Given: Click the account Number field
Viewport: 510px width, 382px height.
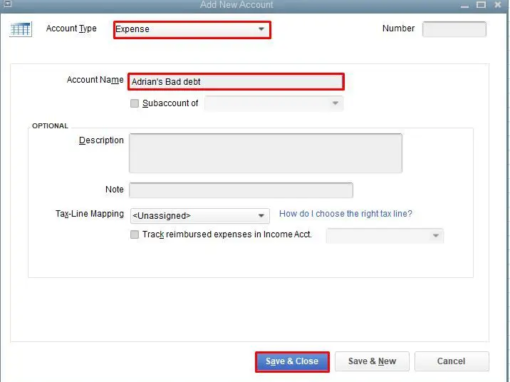Looking at the screenshot, I should click(454, 29).
